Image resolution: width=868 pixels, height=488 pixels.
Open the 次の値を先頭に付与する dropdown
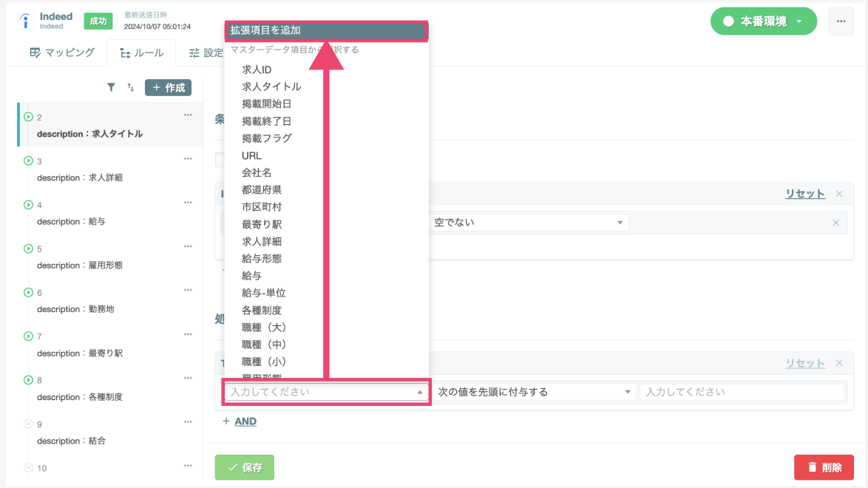534,392
